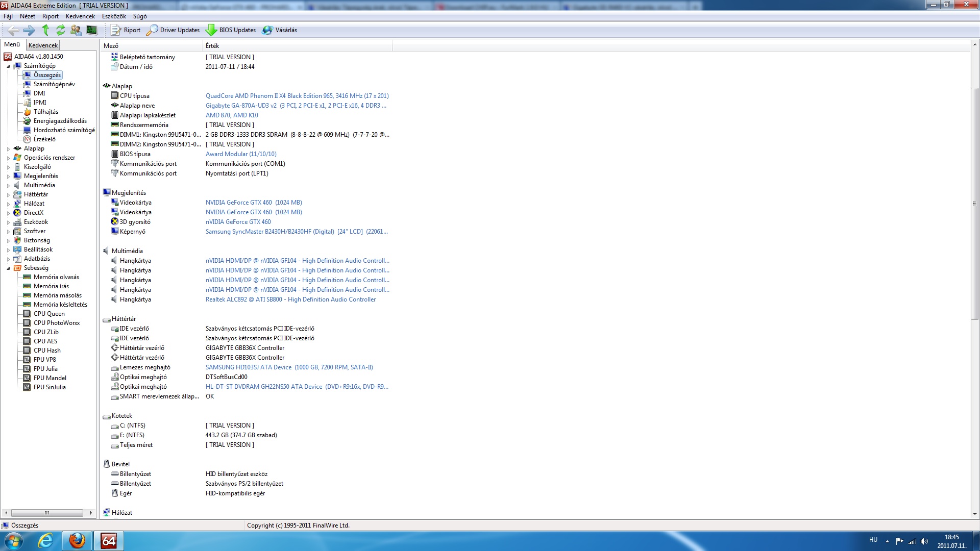Image resolution: width=980 pixels, height=551 pixels.
Task: Click the QuadCore AMD Phenom II link
Action: point(297,96)
